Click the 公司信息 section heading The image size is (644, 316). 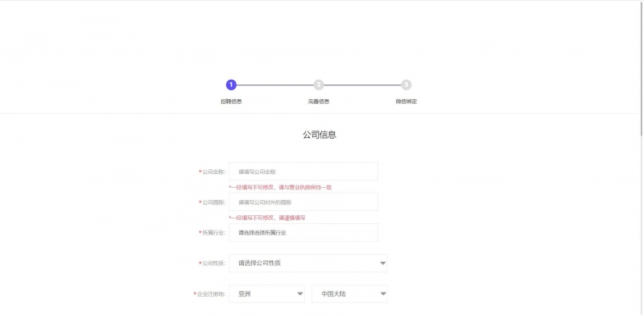[320, 135]
